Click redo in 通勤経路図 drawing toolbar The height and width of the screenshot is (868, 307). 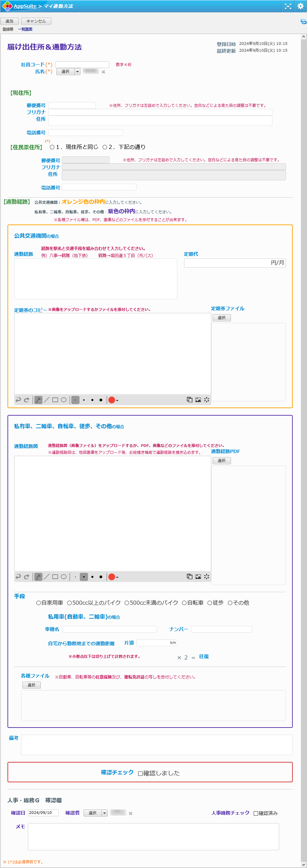coord(26,577)
